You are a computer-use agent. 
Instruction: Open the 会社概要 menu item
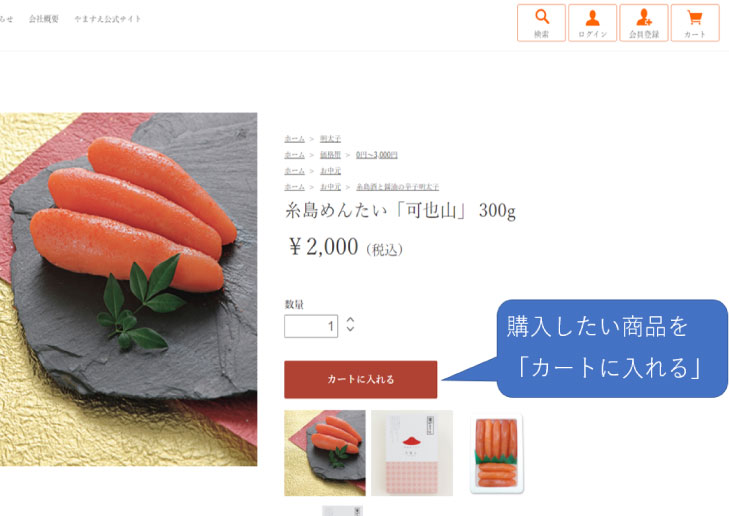pyautogui.click(x=44, y=19)
